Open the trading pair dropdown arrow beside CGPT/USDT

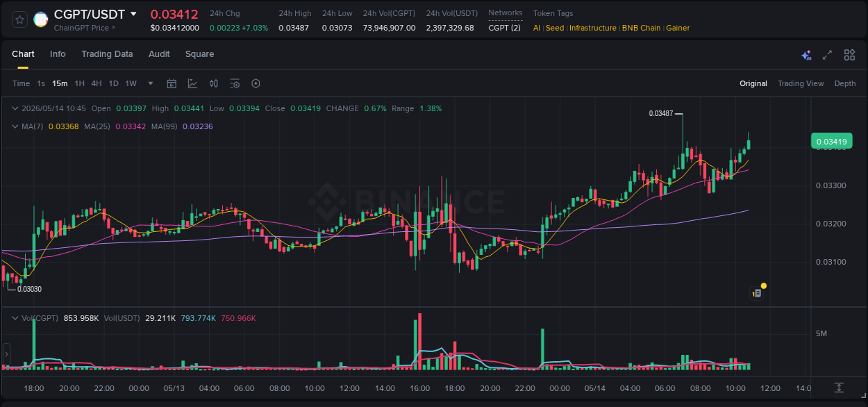tap(133, 14)
